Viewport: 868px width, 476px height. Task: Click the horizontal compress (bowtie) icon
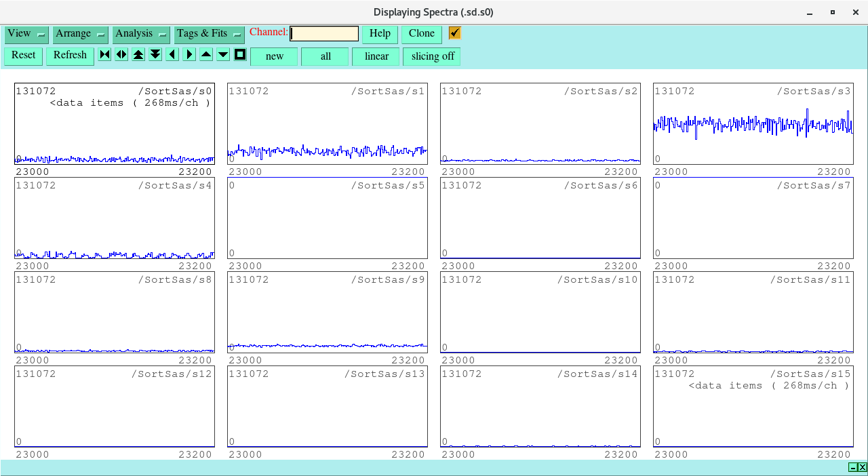pyautogui.click(x=104, y=55)
